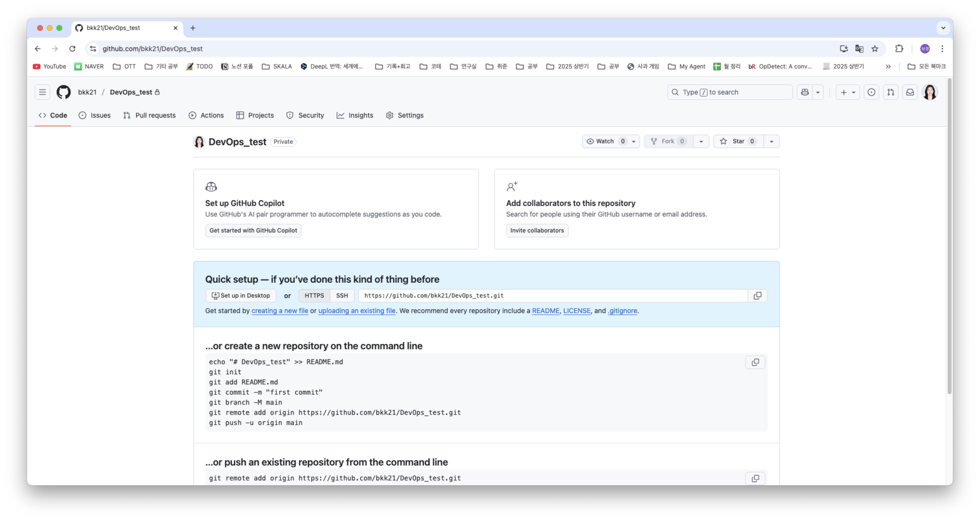
Task: Follow the 'creating a new file' link
Action: 280,311
